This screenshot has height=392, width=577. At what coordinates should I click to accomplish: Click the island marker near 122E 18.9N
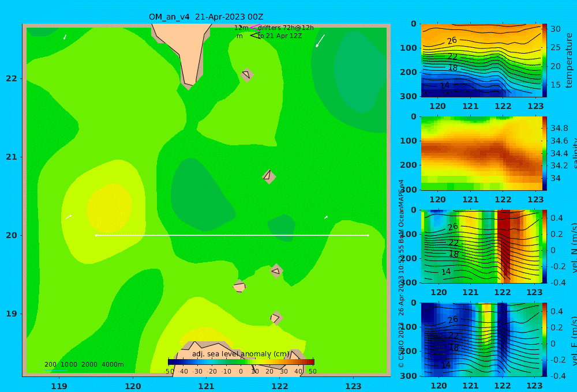[276, 318]
